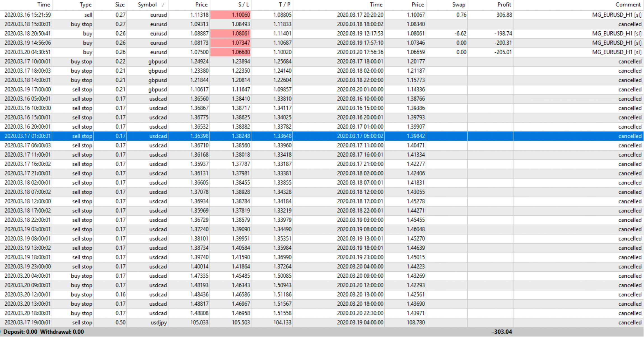Click the Deposit and Withdrawal summary text
644x337 pixels.
click(43, 332)
